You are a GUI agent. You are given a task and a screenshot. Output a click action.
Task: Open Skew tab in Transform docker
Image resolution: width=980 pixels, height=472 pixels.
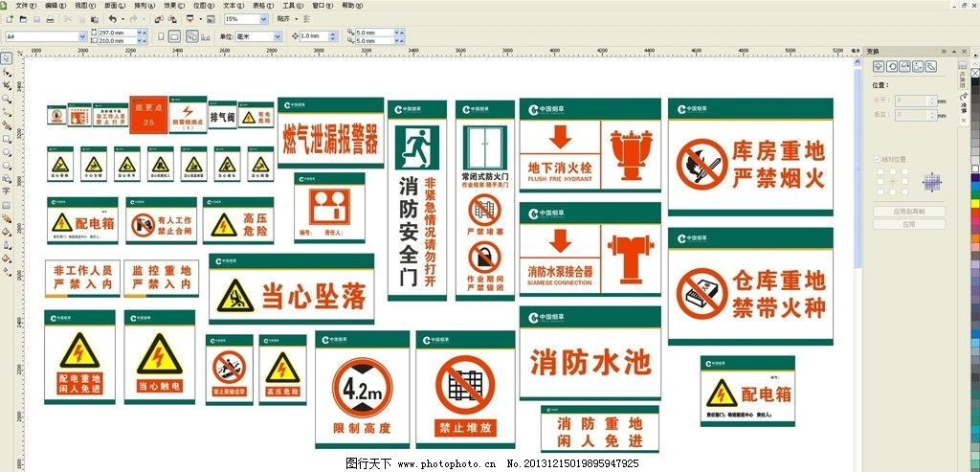point(930,66)
